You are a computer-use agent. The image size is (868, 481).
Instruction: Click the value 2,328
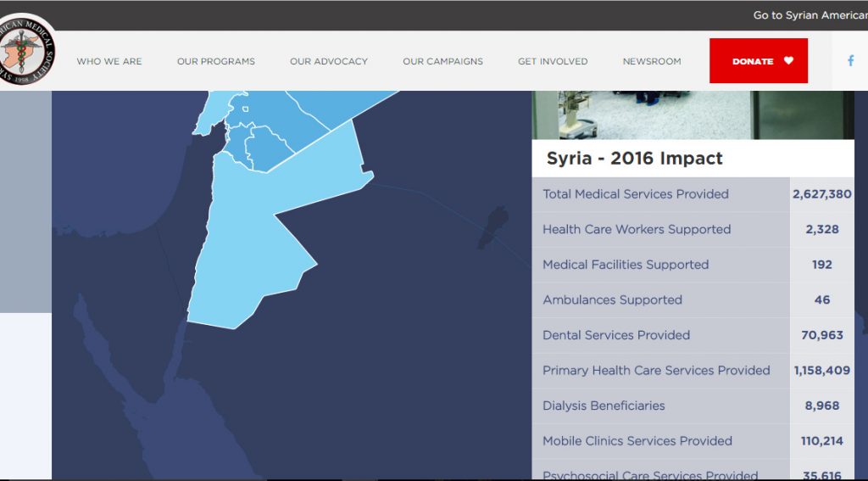pos(822,229)
